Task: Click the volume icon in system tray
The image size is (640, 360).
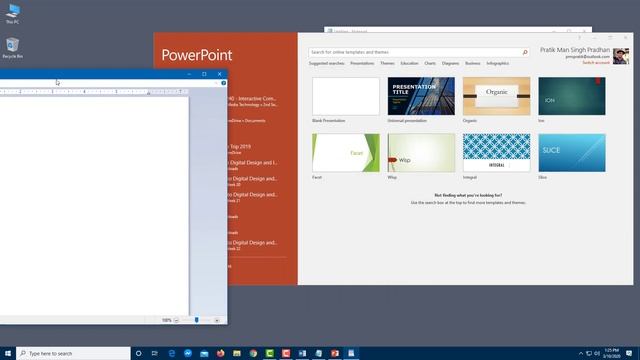Action: (597, 353)
